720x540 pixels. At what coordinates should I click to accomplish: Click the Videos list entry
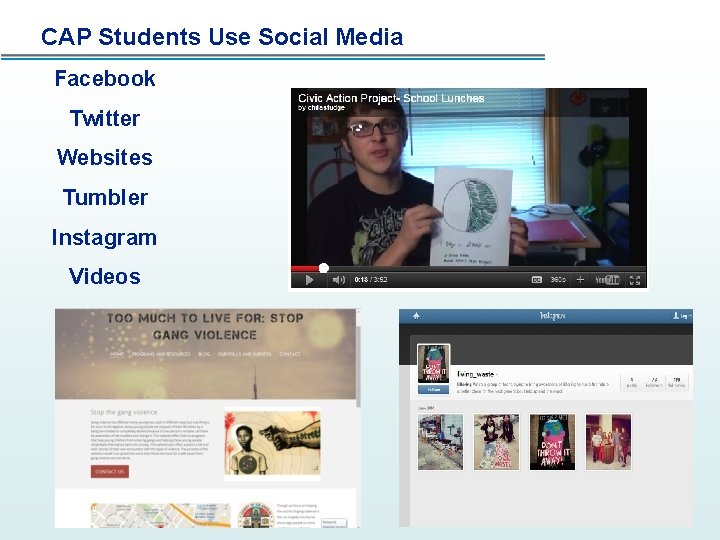click(x=105, y=276)
